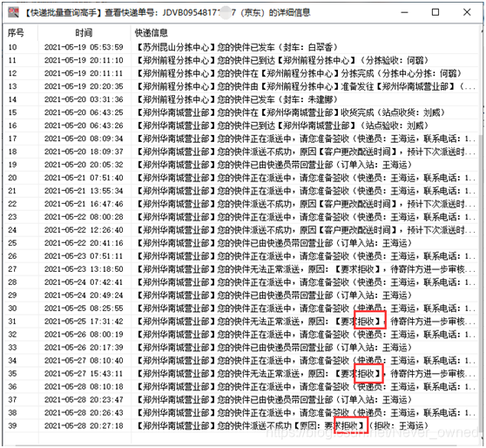
Task: Click the 时间 column header
Action: coord(84,33)
